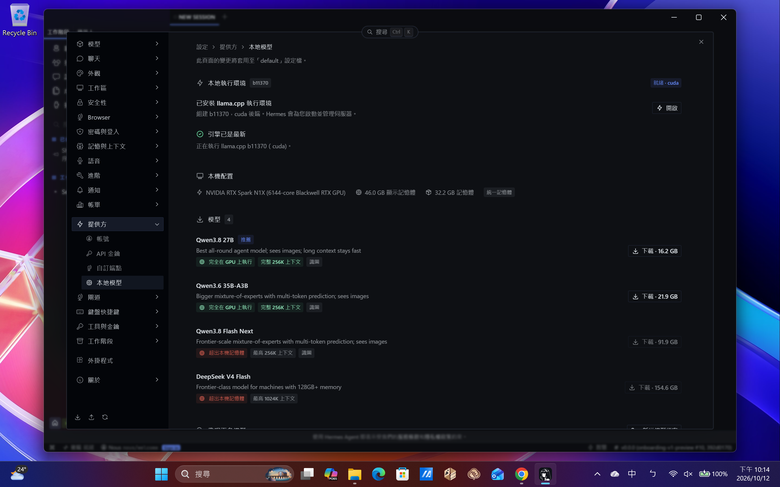Click the app search box at top
780x487 pixels.
(390, 32)
